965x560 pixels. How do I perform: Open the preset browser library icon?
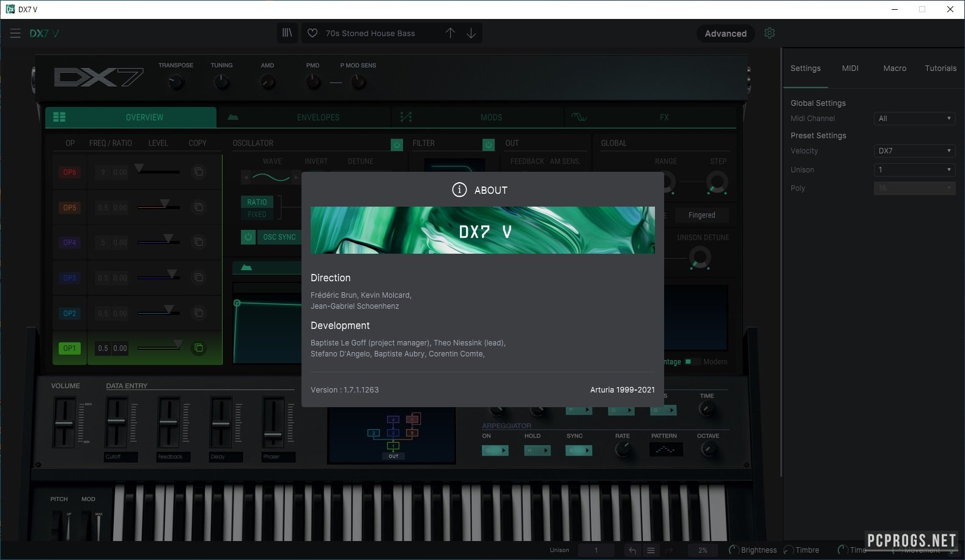pos(287,33)
